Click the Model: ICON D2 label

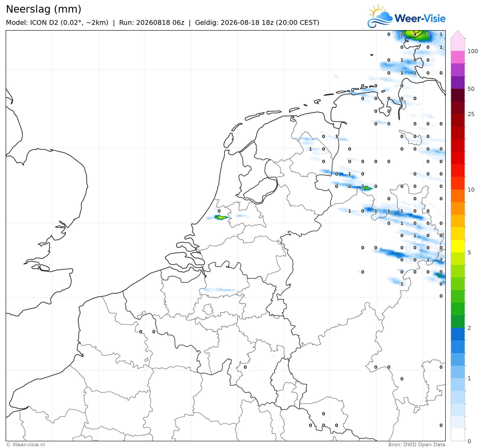click(x=57, y=23)
